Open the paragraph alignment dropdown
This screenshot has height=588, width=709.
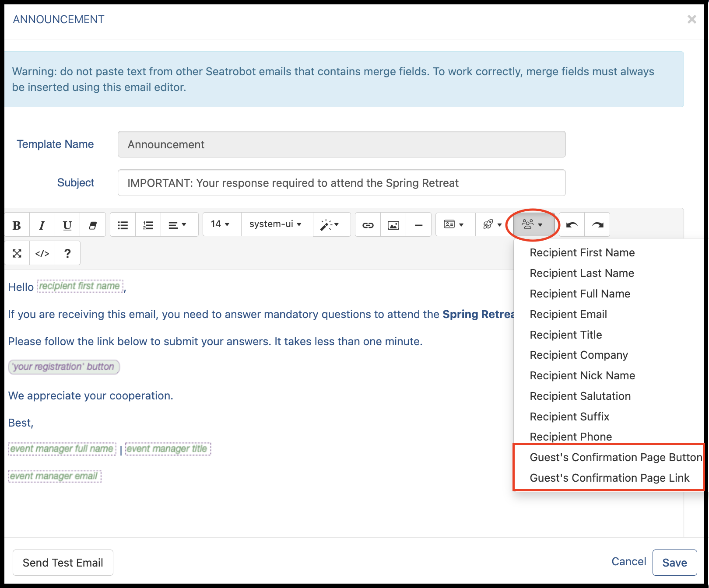(179, 225)
